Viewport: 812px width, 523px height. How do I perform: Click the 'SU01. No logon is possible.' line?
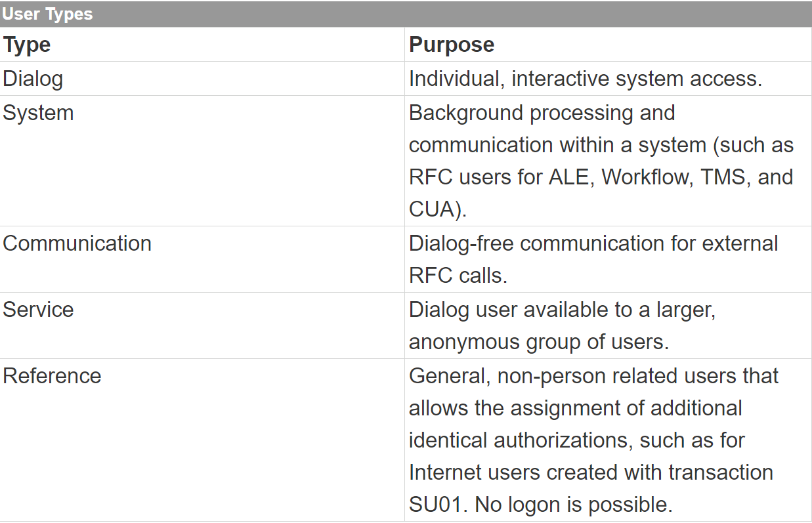tap(541, 505)
